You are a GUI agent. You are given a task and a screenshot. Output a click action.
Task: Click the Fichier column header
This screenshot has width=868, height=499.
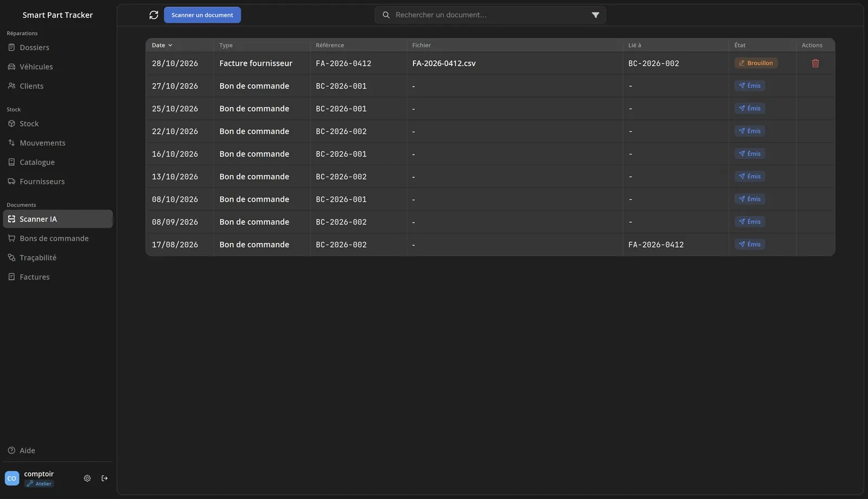pos(422,46)
